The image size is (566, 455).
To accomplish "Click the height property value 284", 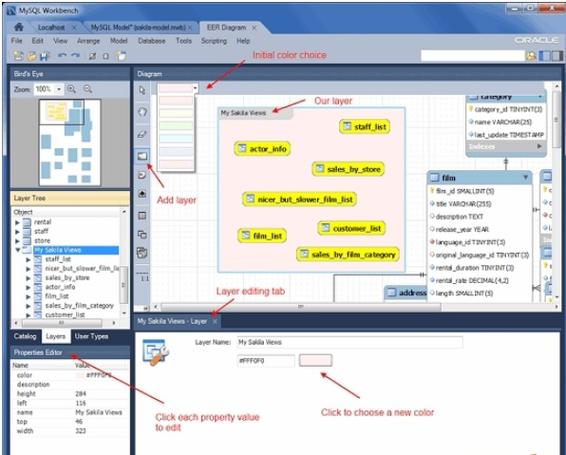I will (80, 394).
